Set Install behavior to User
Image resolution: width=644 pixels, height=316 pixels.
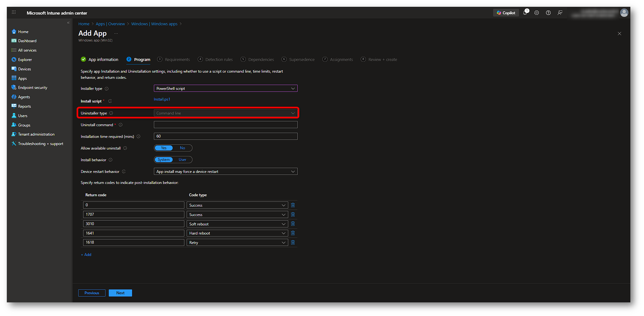pyautogui.click(x=182, y=160)
